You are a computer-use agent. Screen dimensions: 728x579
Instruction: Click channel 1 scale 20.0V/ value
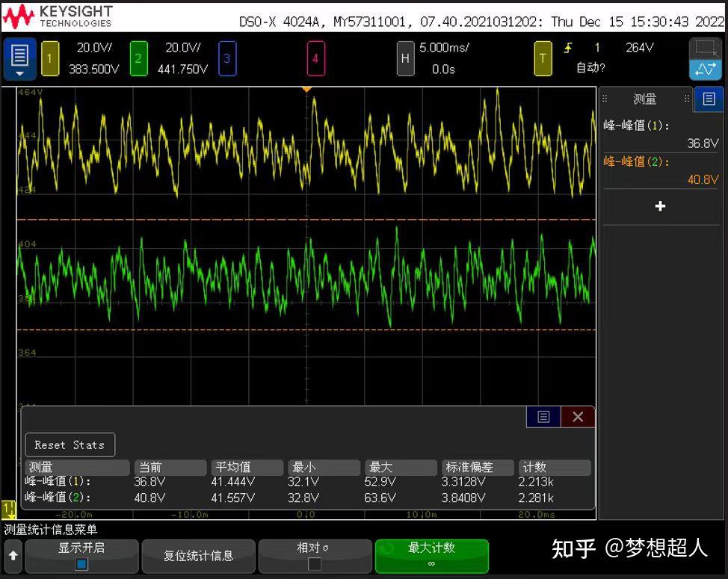(94, 48)
